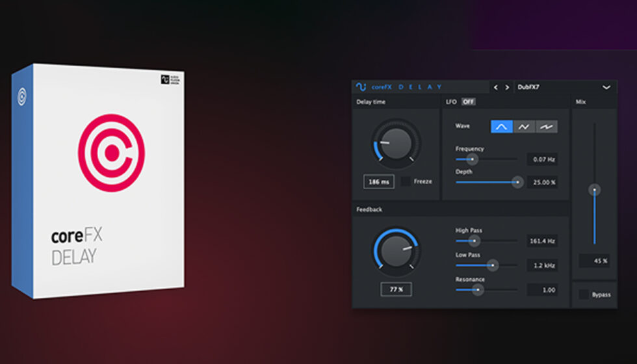Click the 1.00 resonance value field
The width and height of the screenshot is (637, 364).
pos(542,290)
